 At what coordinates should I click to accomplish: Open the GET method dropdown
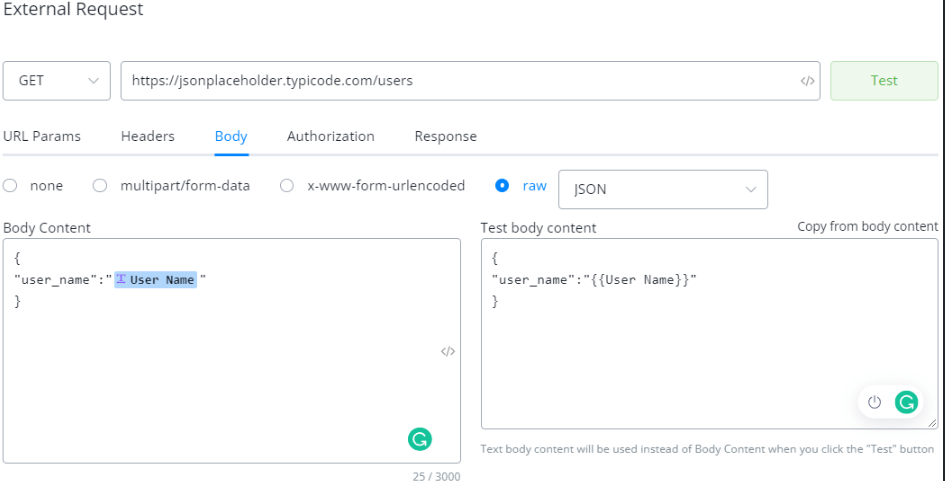click(x=56, y=81)
